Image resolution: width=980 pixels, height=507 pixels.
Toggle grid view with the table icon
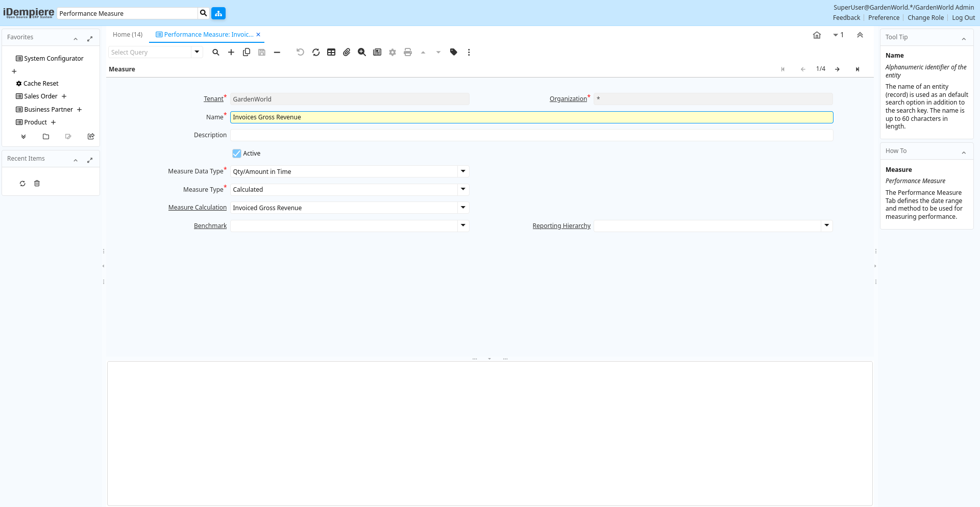pyautogui.click(x=331, y=52)
